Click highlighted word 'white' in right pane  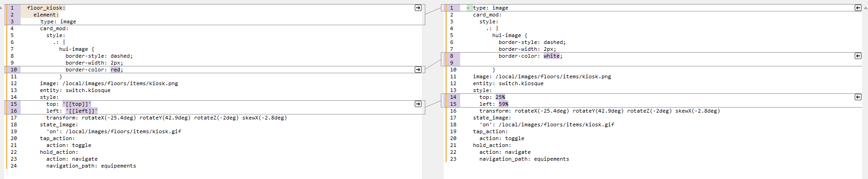pyautogui.click(x=551, y=56)
